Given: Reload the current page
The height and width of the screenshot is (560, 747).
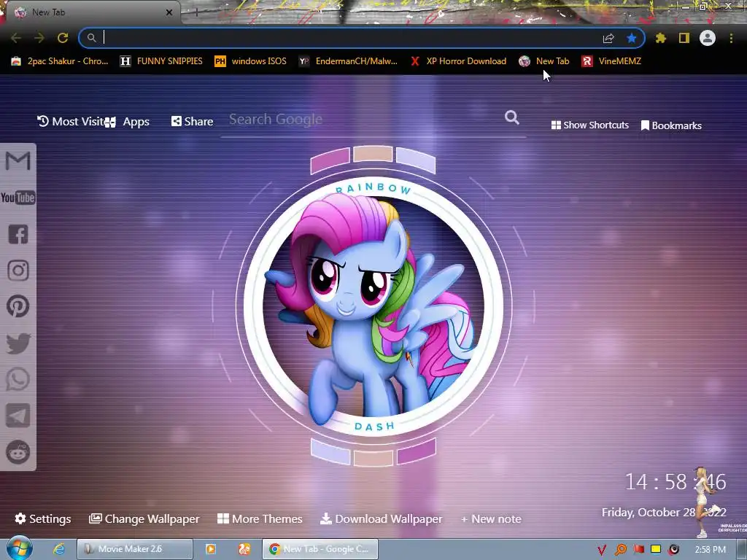Looking at the screenshot, I should click(x=63, y=38).
